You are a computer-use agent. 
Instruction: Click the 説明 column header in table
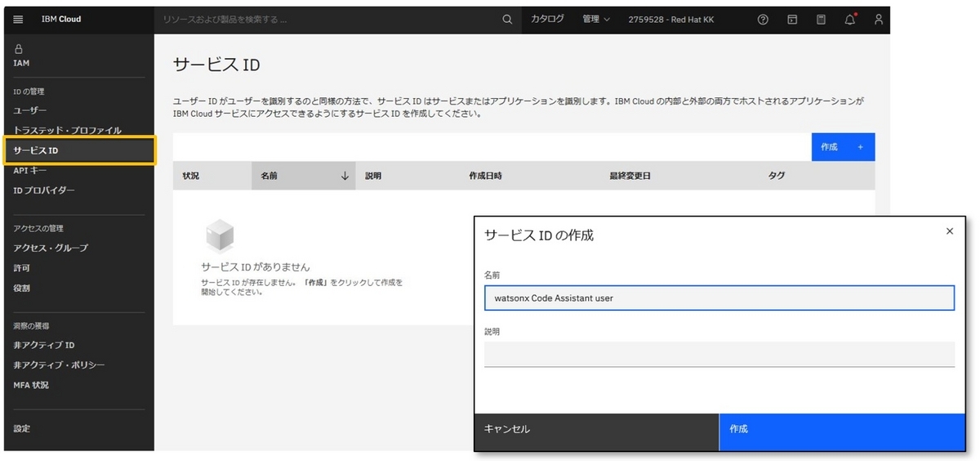click(408, 176)
